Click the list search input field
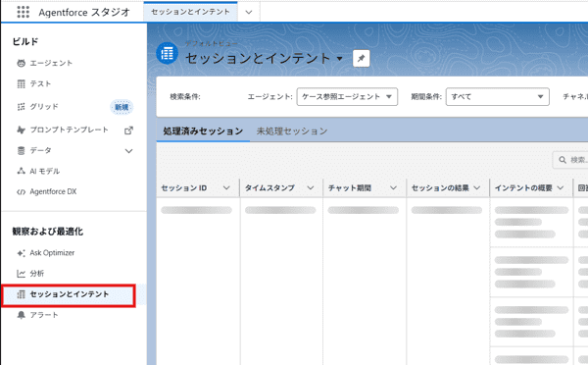Screen dimensions: 588x365 (570, 160)
